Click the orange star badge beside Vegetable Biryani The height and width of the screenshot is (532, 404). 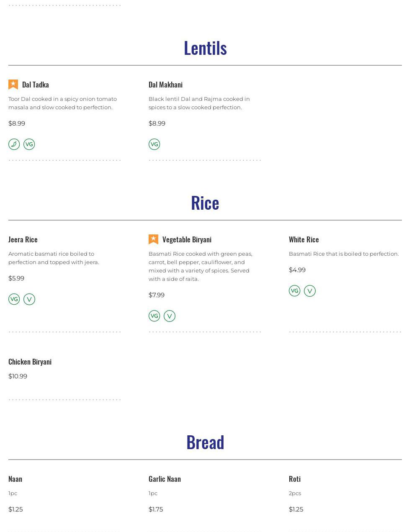coord(154,239)
